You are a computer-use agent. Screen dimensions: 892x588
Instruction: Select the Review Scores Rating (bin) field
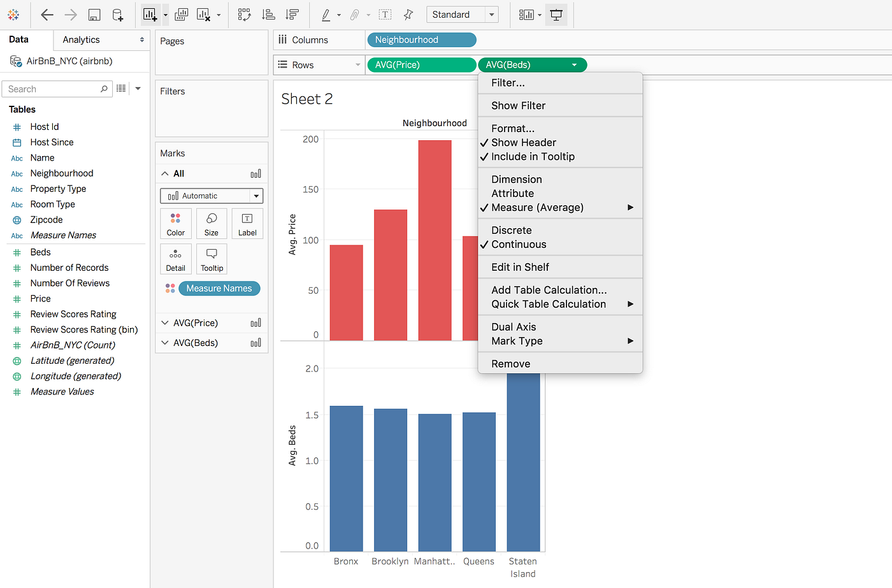[x=84, y=329]
